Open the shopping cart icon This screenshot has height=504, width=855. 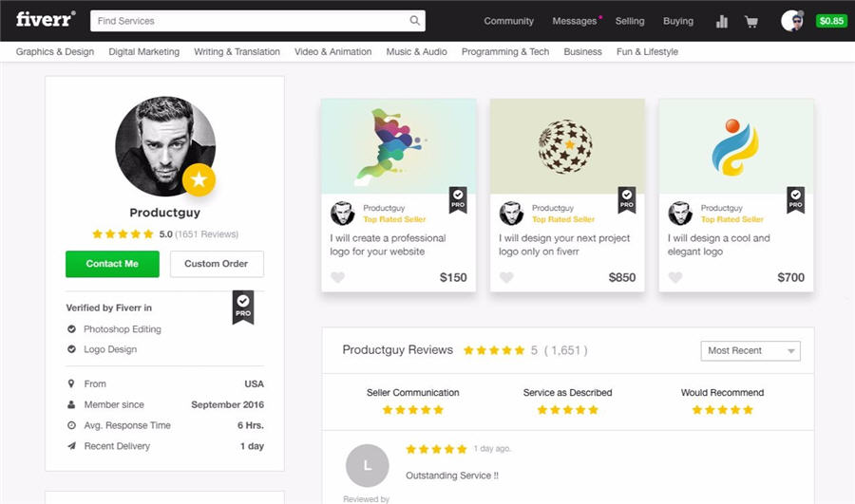(x=751, y=21)
